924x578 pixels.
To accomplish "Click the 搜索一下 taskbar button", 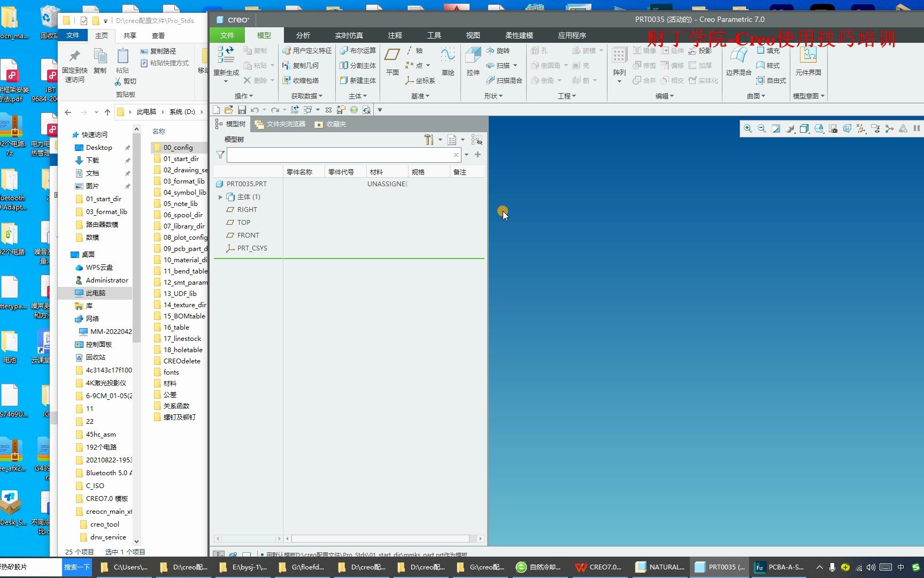I will [77, 567].
